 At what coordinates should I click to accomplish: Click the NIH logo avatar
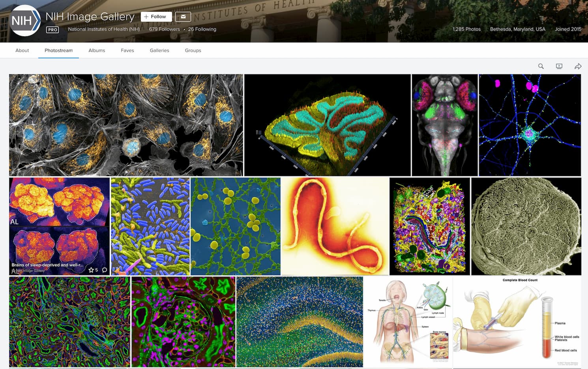(x=24, y=20)
